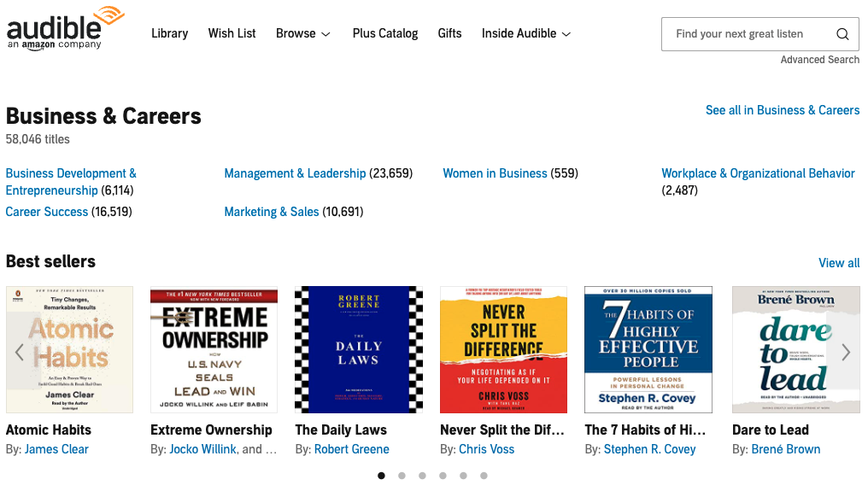Open the Extreme Ownership cover
868x491 pixels.
[x=214, y=350]
